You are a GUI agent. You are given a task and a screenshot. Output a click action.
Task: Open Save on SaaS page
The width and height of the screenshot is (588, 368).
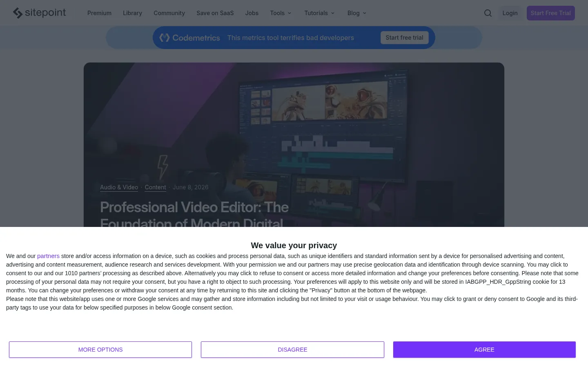pos(215,13)
